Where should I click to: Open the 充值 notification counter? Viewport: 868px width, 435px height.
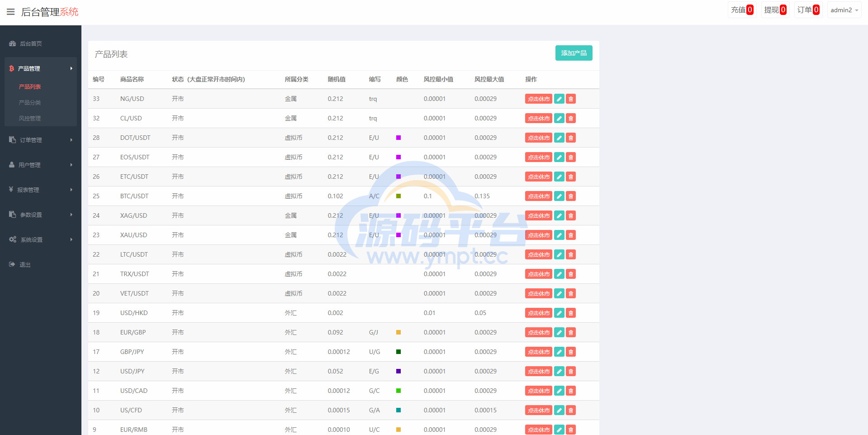coord(742,10)
